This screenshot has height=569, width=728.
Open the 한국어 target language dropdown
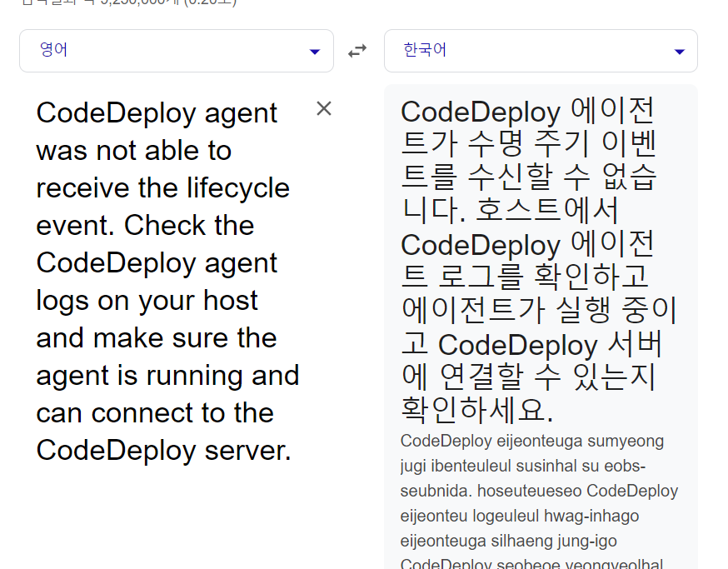(541, 51)
